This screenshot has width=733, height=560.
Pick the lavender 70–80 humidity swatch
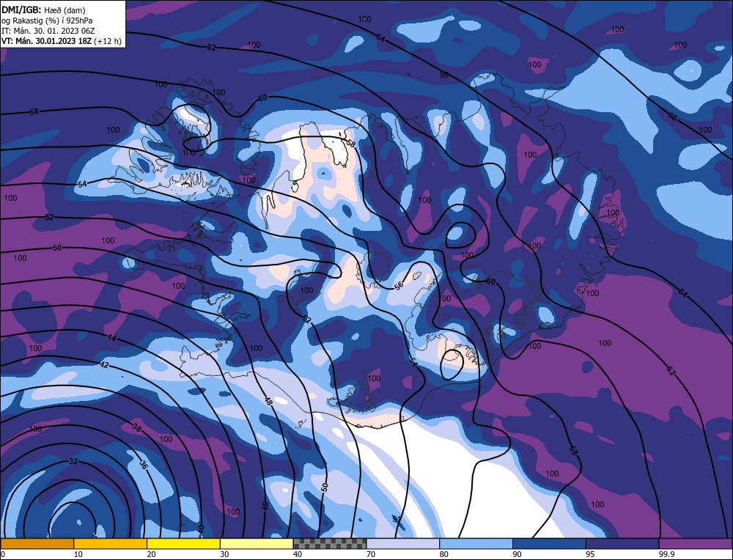click(403, 543)
